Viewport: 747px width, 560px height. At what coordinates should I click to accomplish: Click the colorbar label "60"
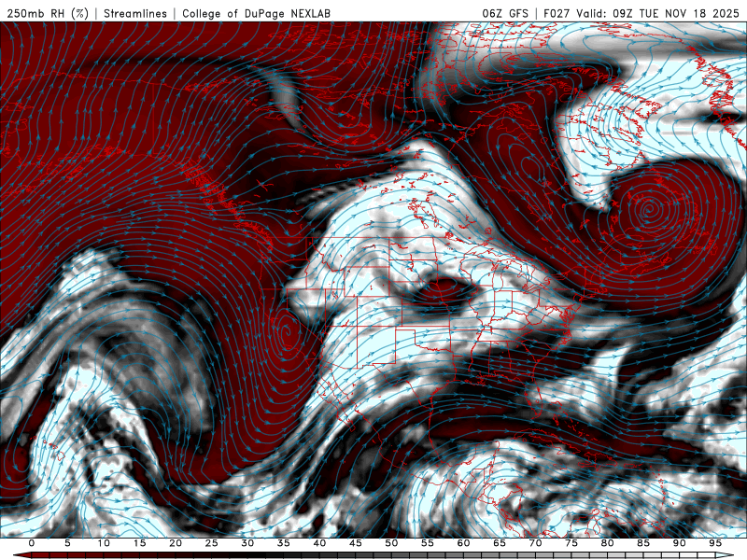(x=463, y=543)
